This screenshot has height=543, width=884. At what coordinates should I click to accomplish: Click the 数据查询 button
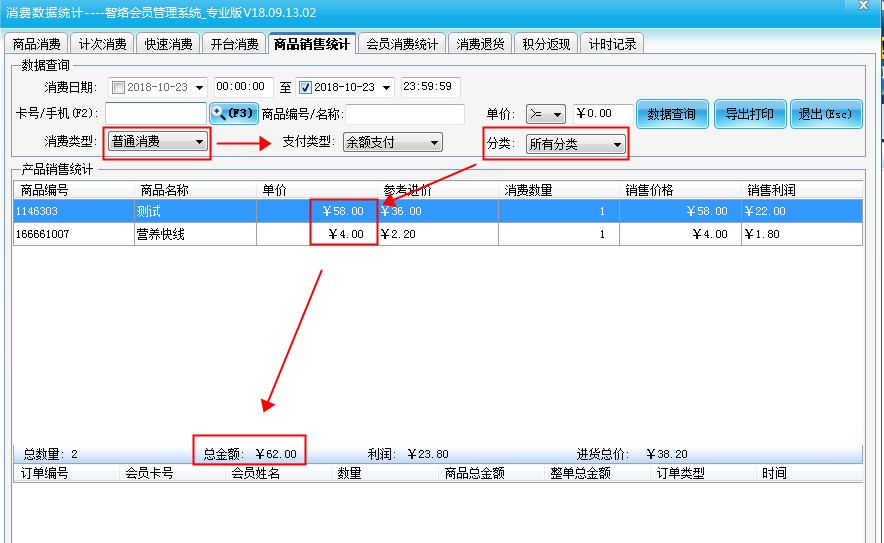[671, 114]
